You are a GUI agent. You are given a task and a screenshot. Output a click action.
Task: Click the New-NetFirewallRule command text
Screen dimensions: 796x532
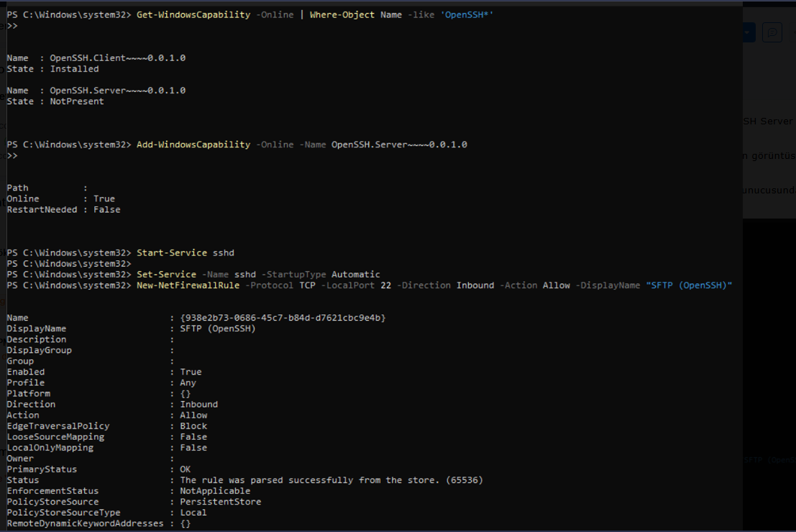188,285
